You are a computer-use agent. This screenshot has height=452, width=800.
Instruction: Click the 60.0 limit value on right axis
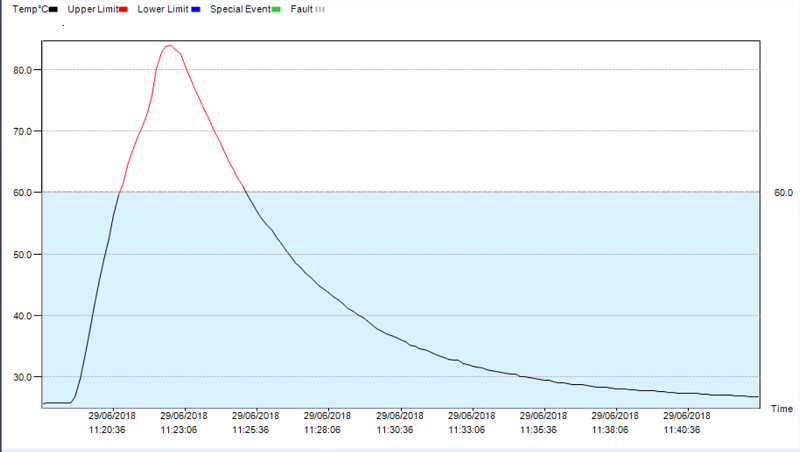coord(783,193)
